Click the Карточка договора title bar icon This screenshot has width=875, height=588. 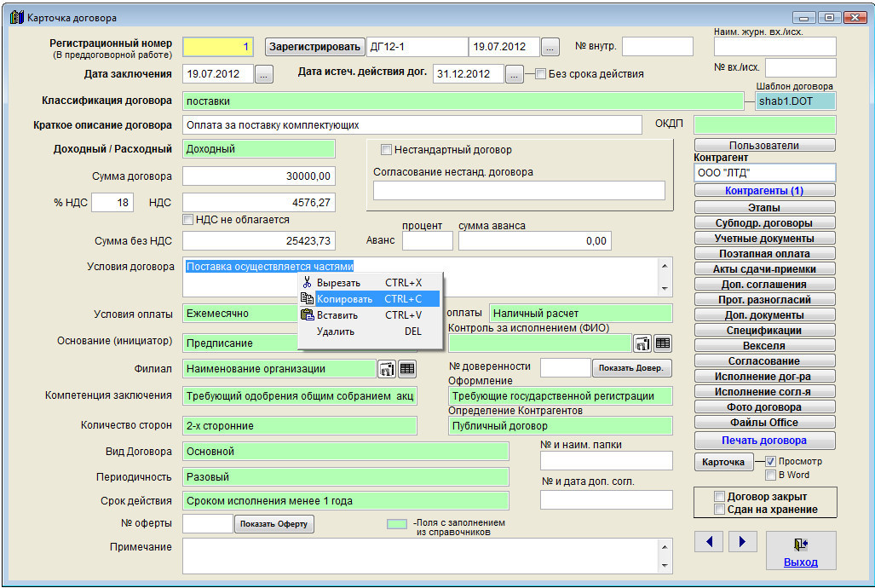click(x=16, y=17)
